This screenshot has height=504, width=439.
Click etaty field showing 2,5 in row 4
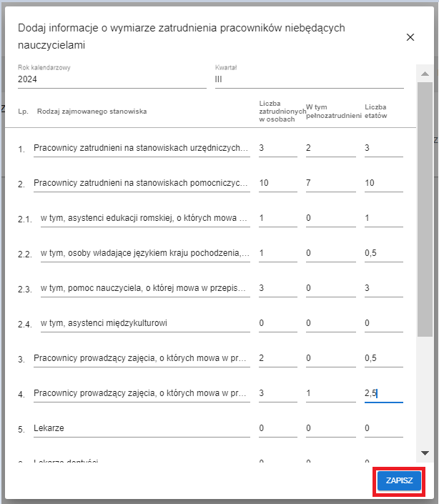click(x=383, y=394)
